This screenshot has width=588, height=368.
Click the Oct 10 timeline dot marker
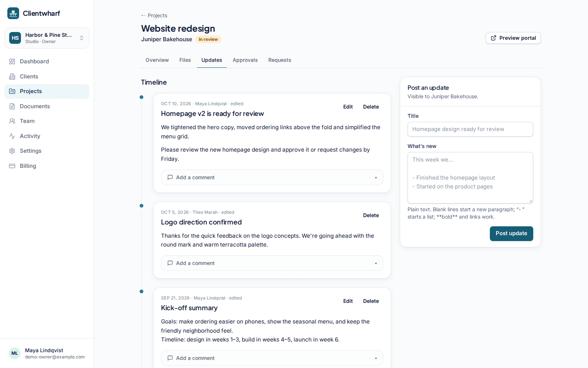(x=141, y=97)
